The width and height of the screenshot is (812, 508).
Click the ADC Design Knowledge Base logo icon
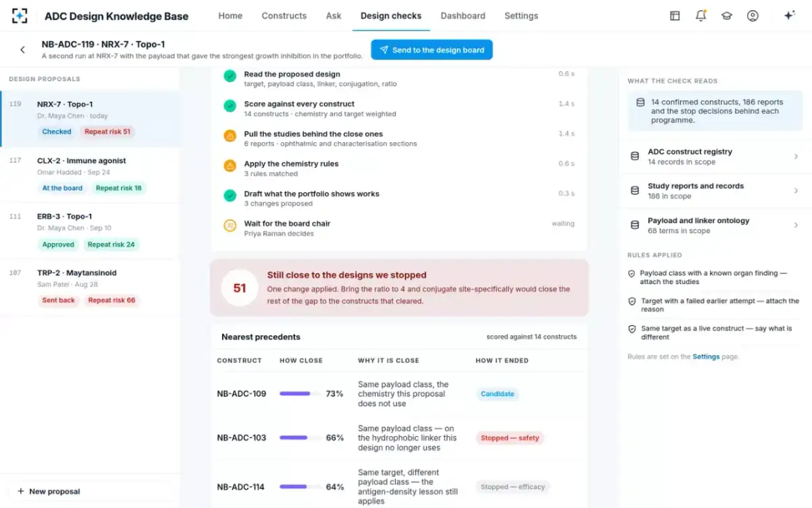pyautogui.click(x=20, y=16)
